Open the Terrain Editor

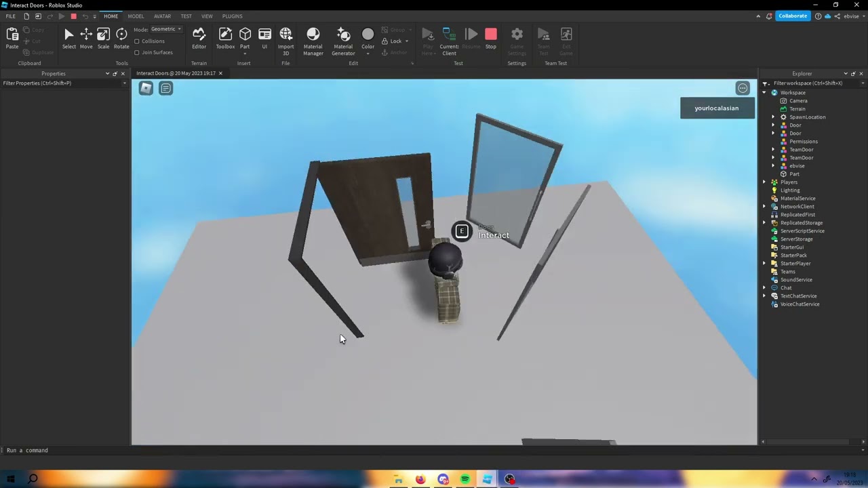(199, 38)
